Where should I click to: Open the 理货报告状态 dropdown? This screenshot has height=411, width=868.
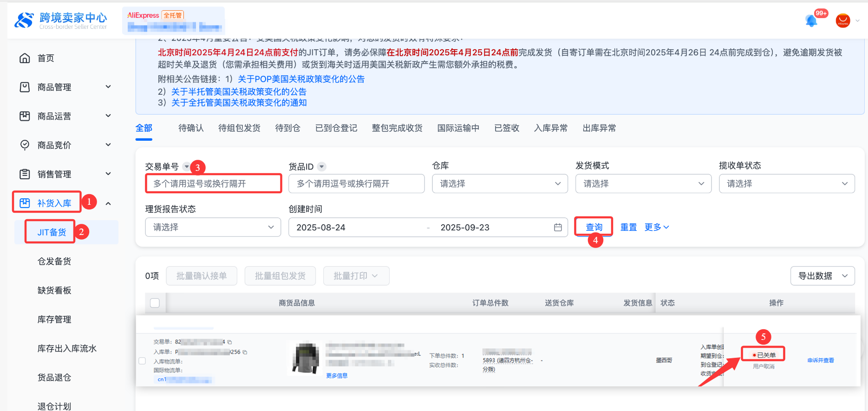tap(213, 228)
